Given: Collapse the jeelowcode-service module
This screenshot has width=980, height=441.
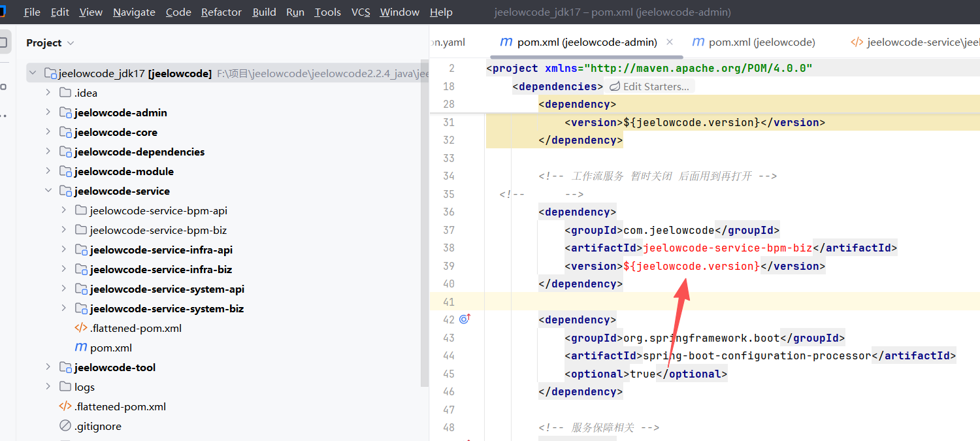Looking at the screenshot, I should click(x=48, y=191).
